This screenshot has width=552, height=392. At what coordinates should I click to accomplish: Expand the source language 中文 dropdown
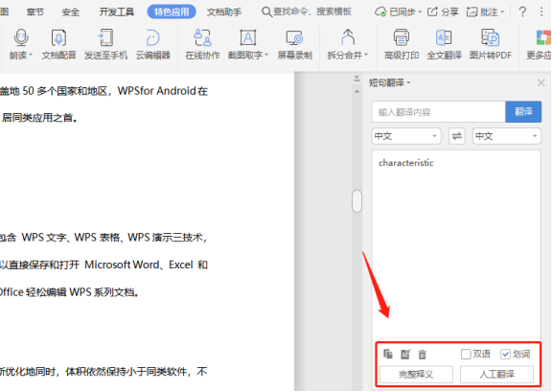(406, 136)
